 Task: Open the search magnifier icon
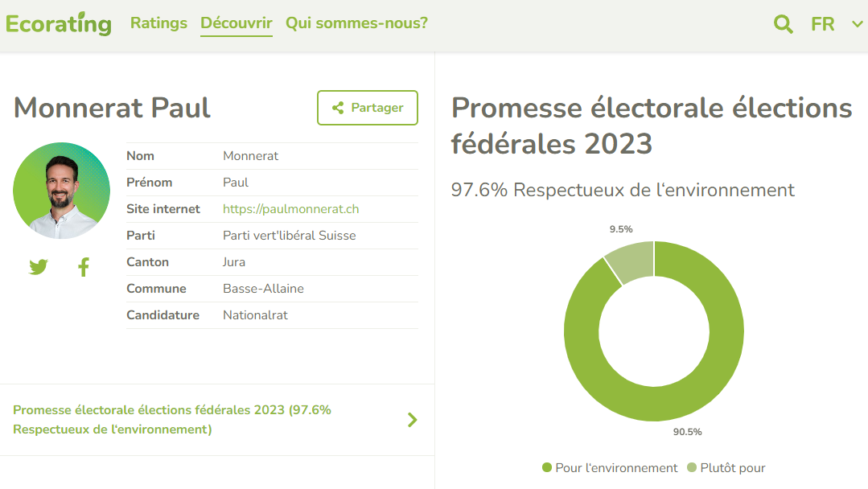783,24
